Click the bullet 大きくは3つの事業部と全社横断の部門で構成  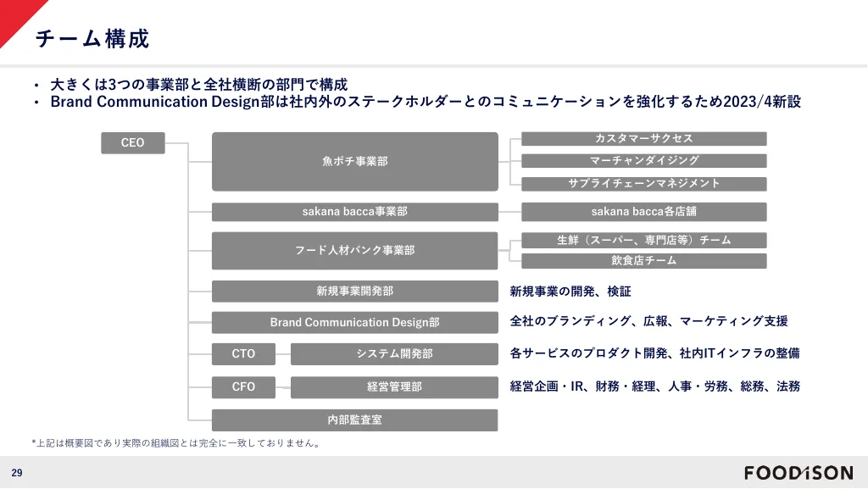[199, 85]
